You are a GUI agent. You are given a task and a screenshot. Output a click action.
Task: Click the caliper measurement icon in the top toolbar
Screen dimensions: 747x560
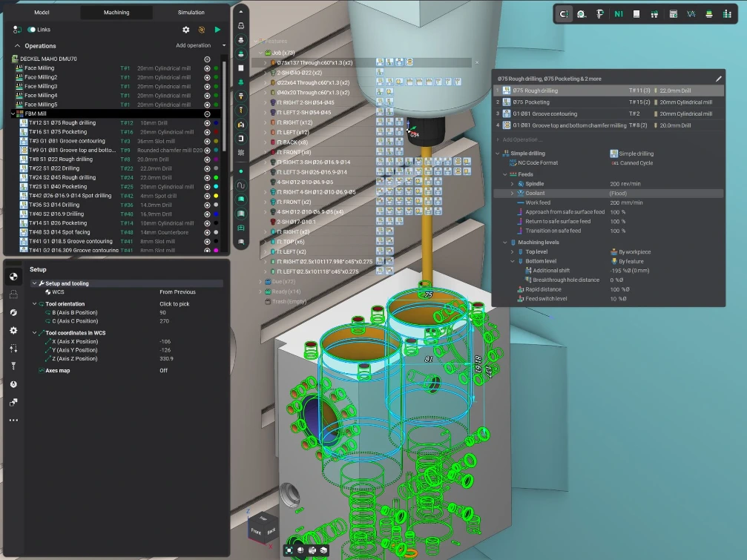tap(602, 13)
